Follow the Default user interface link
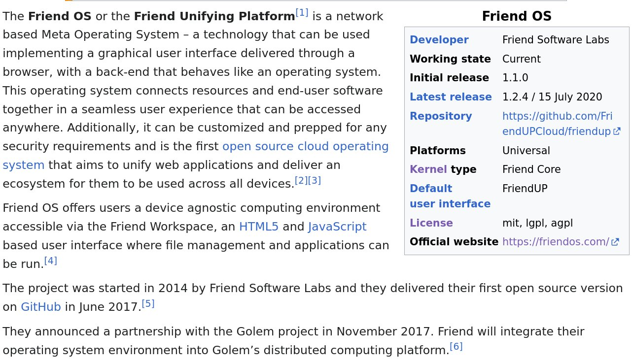Image resolution: width=632 pixels, height=364 pixels. pyautogui.click(x=450, y=196)
